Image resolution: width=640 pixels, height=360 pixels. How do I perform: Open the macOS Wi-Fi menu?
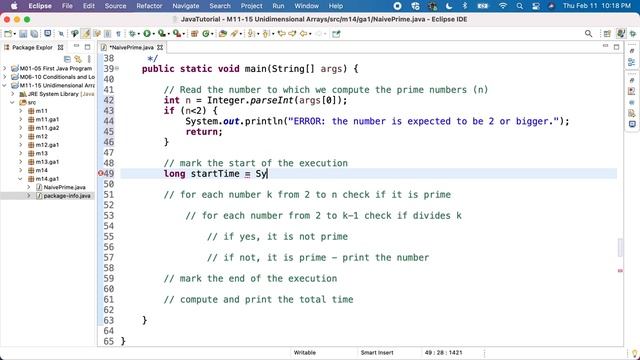pos(503,6)
